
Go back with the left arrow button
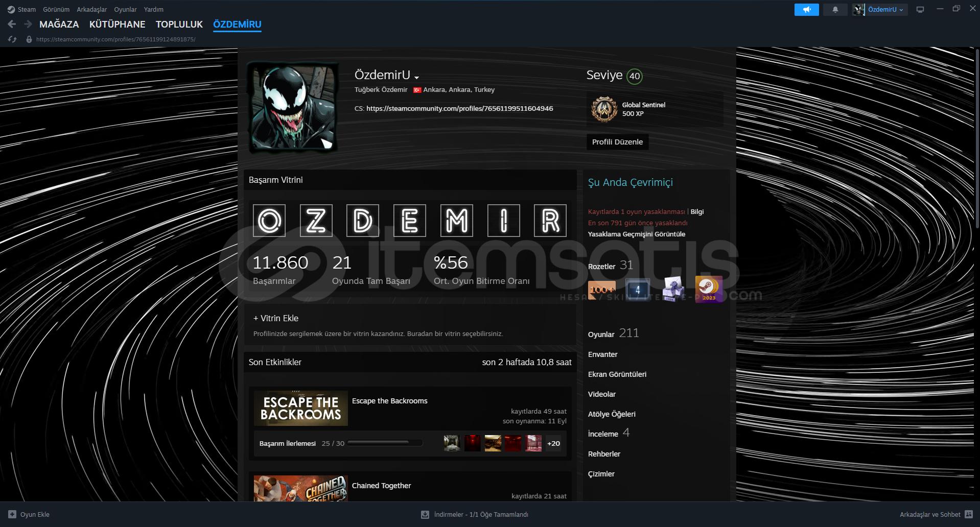(x=12, y=24)
